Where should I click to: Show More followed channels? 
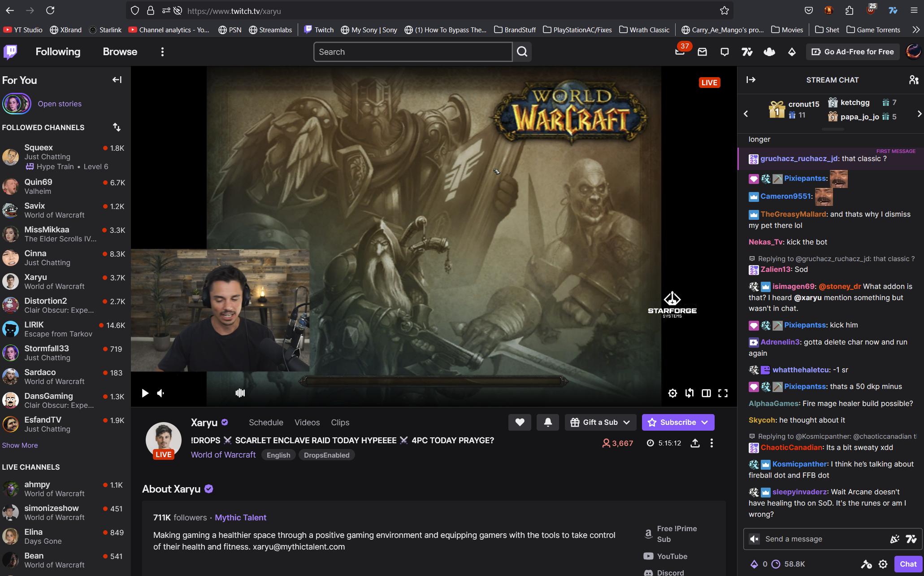coord(20,445)
